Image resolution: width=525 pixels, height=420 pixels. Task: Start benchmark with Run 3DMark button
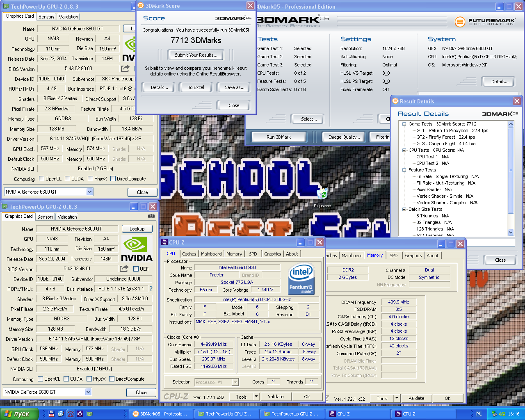[x=278, y=137]
